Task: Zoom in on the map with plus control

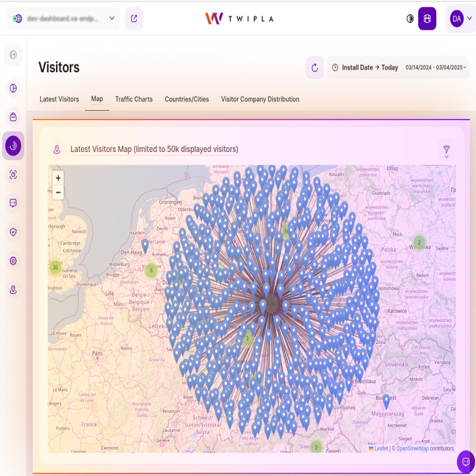Action: click(58, 177)
